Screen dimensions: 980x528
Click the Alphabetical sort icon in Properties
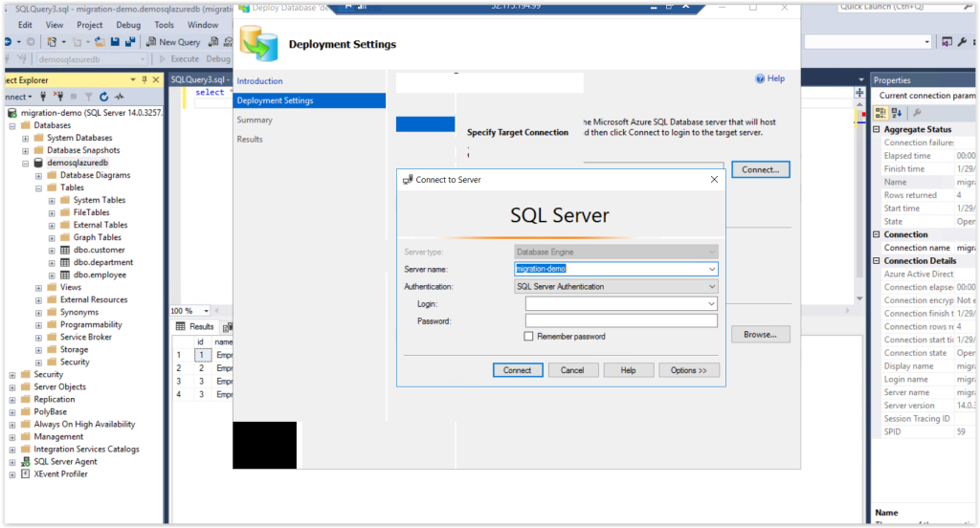[897, 113]
